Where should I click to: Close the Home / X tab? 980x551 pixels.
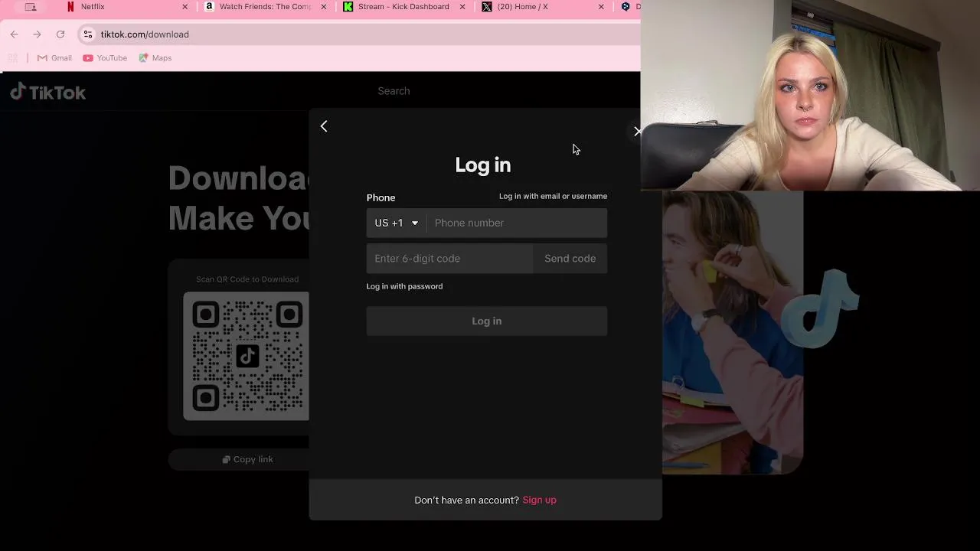(601, 7)
